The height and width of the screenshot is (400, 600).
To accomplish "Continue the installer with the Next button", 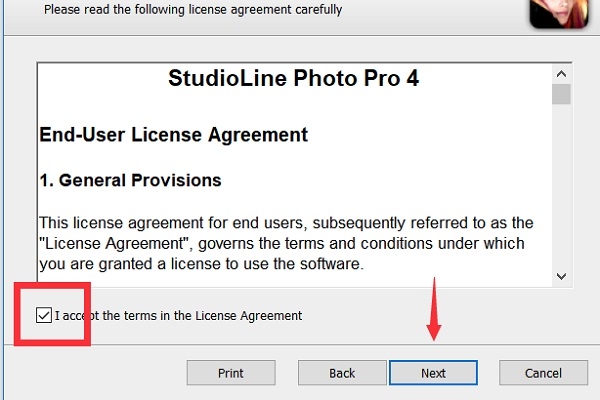I will coord(433,373).
